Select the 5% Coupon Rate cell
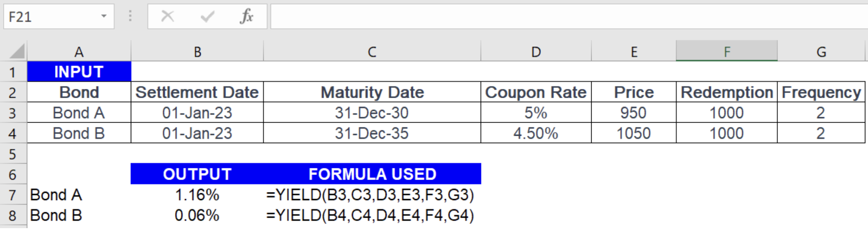 pos(536,113)
